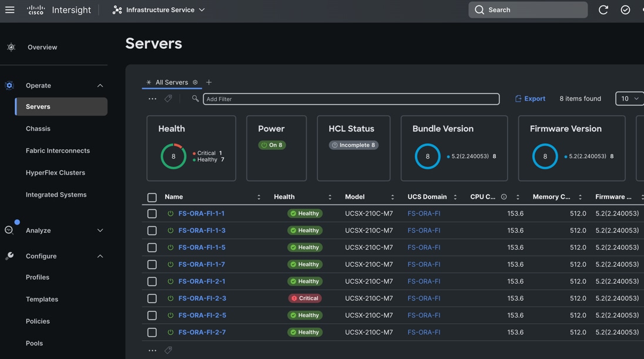Tick the checkbox for FS-ORA-FI-2-3
The width and height of the screenshot is (644, 359).
(152, 298)
